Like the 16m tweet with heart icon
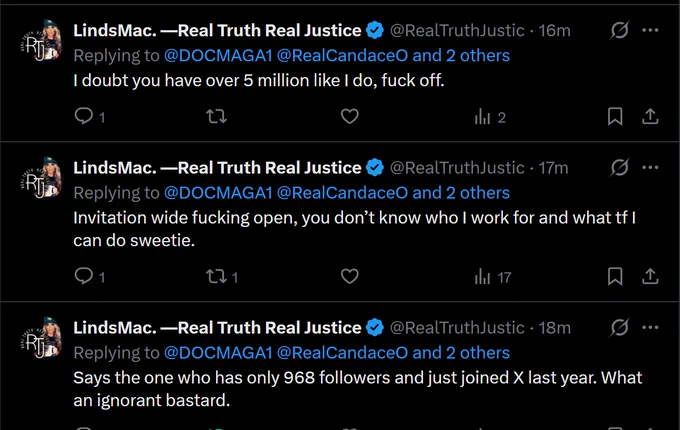 [350, 116]
